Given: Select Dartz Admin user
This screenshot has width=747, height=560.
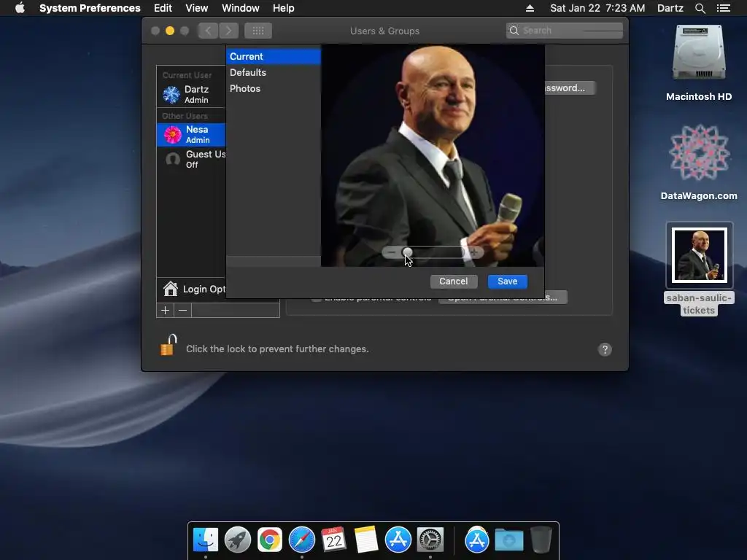Looking at the screenshot, I should (x=191, y=94).
